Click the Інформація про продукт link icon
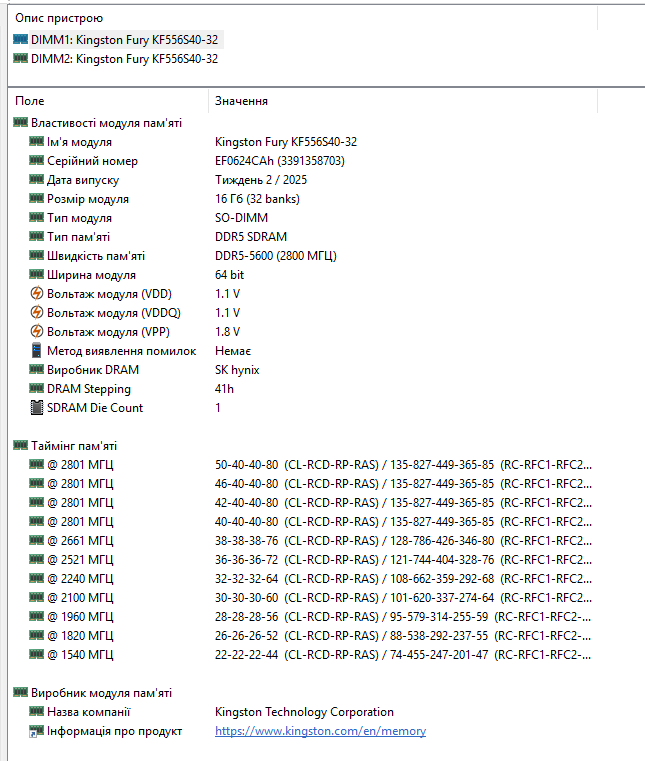The height and width of the screenshot is (761, 645). (x=37, y=732)
